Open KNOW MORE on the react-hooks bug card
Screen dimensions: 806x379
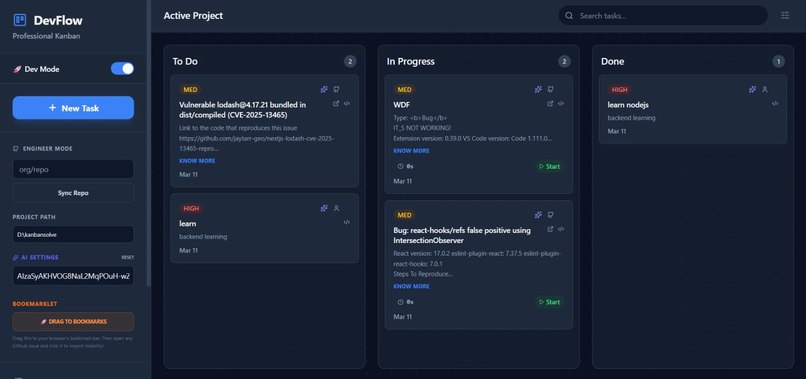pyautogui.click(x=411, y=286)
